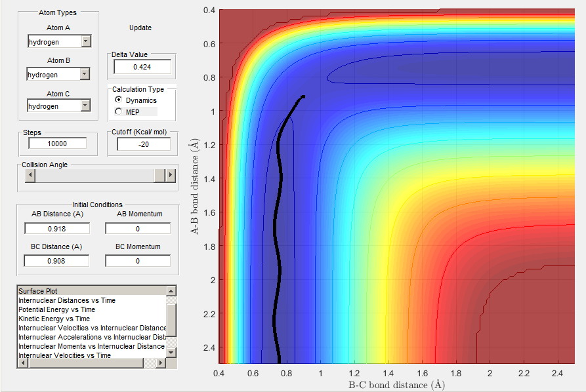This screenshot has height=392, width=586.
Task: Click the BC Momentum input field
Action: 138,261
